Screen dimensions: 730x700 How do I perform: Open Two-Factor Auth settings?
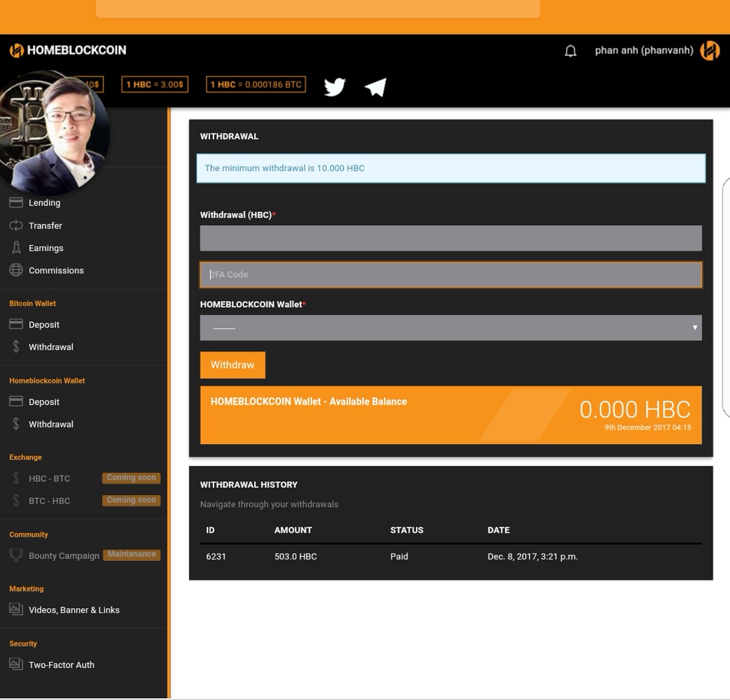pyautogui.click(x=61, y=665)
